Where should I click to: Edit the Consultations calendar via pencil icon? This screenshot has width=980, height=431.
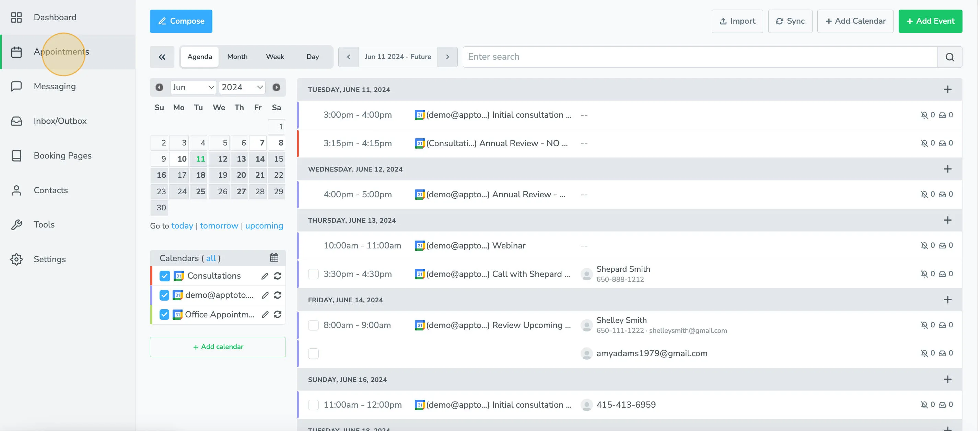point(265,276)
